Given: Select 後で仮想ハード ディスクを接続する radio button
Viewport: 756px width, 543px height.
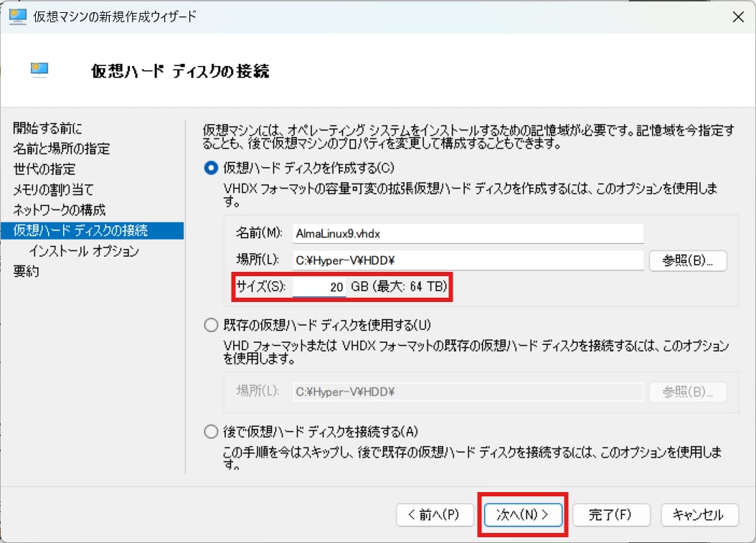Looking at the screenshot, I should [x=211, y=432].
